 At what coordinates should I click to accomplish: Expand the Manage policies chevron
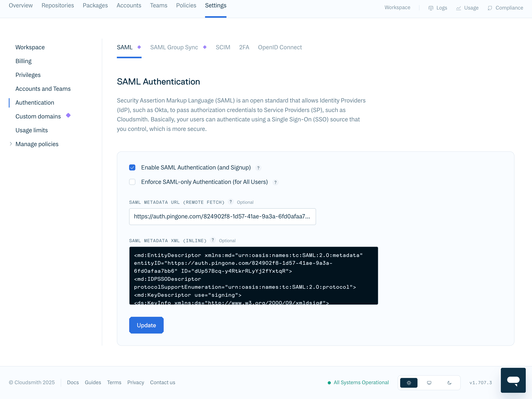pos(11,144)
